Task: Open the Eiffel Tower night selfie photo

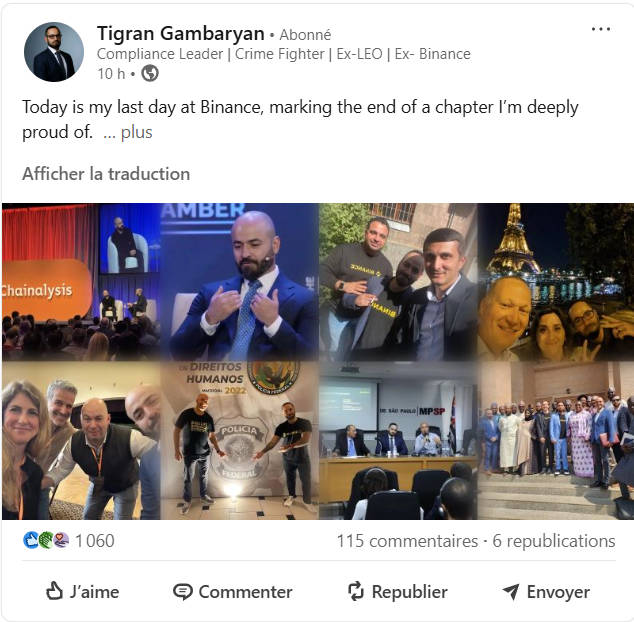Action: pyautogui.click(x=556, y=282)
